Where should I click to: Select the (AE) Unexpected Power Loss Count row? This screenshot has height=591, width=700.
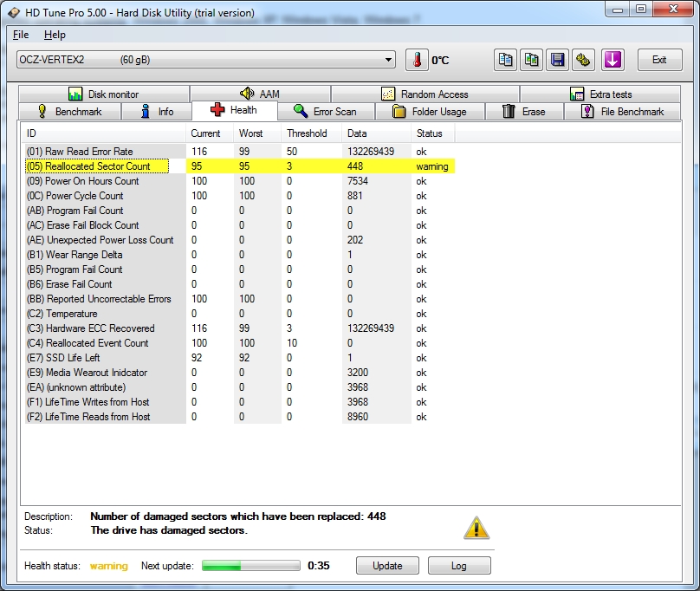[x=240, y=240]
